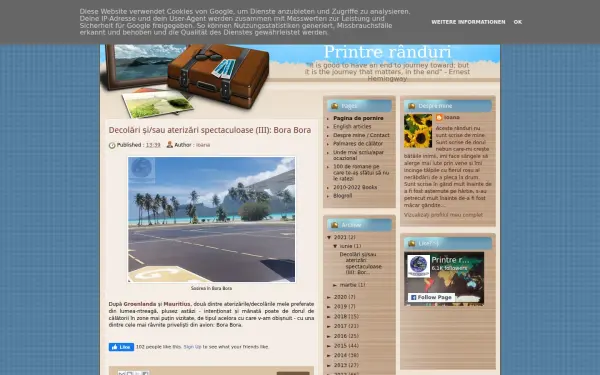Open the sunflower profile picture
Screen dimensions: 600x375
418,131
